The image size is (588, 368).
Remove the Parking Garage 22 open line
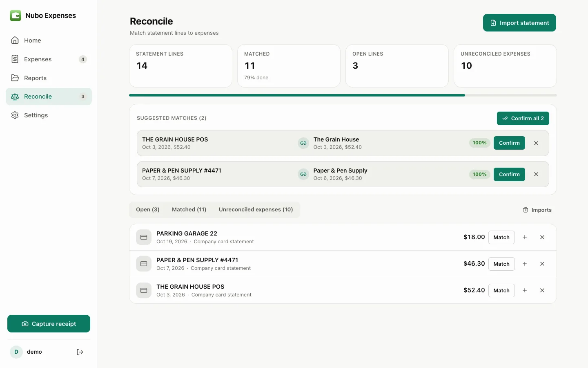(x=542, y=237)
